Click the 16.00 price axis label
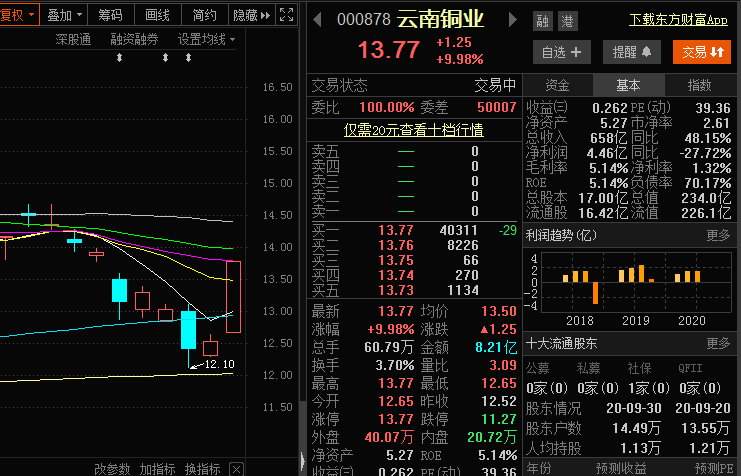 point(277,119)
